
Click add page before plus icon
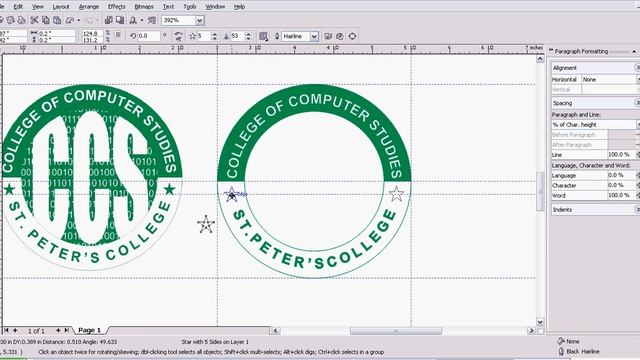tap(15, 330)
